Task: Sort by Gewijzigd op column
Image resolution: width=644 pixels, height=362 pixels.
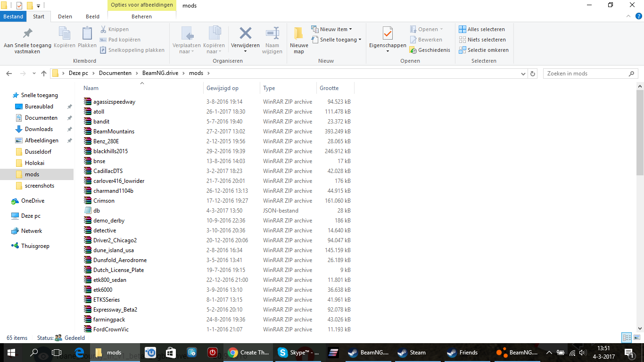Action: click(231, 88)
